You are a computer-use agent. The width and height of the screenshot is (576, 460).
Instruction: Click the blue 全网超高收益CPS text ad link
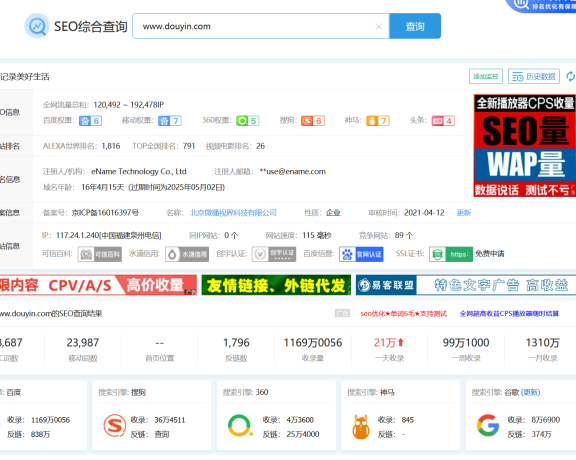tap(509, 314)
